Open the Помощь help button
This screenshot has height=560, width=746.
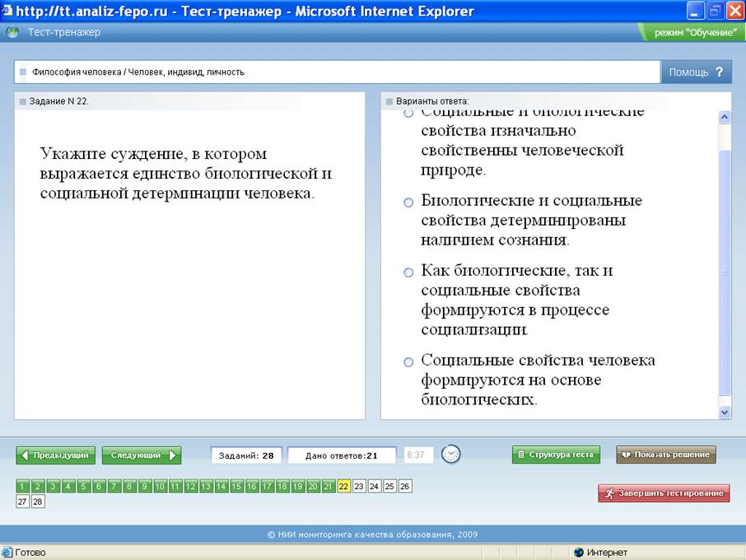coord(696,72)
